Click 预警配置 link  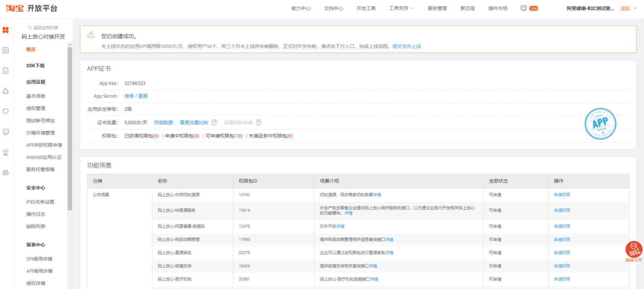164,123
